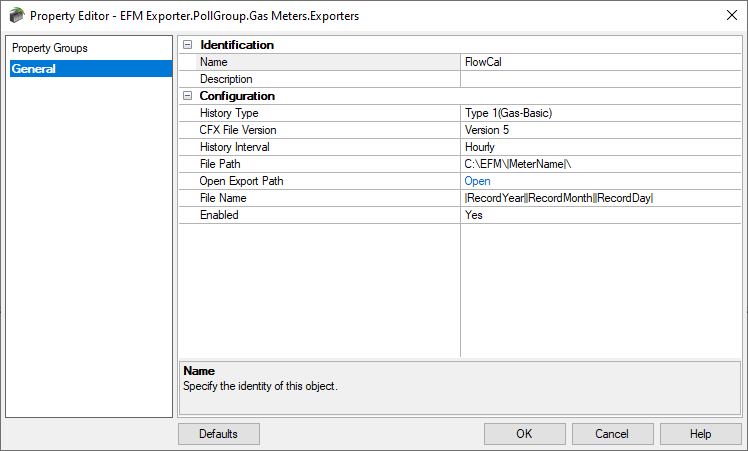The image size is (748, 451).
Task: Collapse the Identification section
Action: tap(187, 45)
